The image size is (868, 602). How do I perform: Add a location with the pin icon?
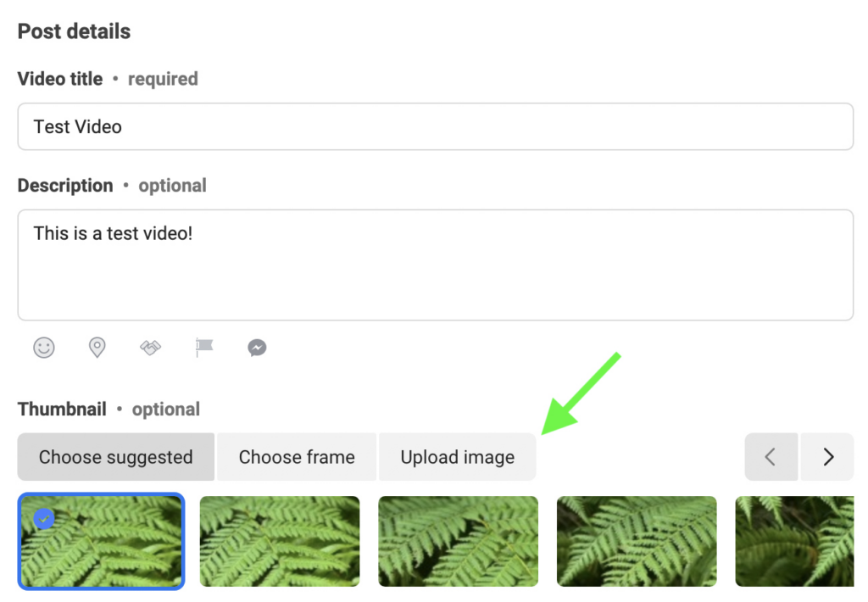pos(97,348)
